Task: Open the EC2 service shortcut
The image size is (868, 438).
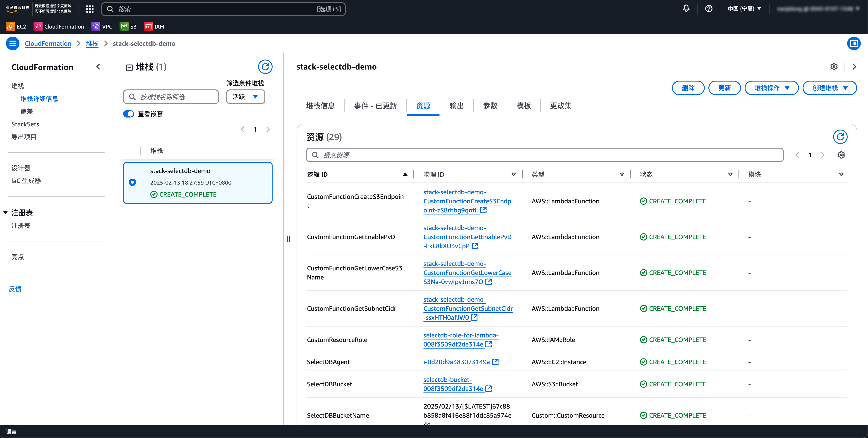Action: (16, 27)
